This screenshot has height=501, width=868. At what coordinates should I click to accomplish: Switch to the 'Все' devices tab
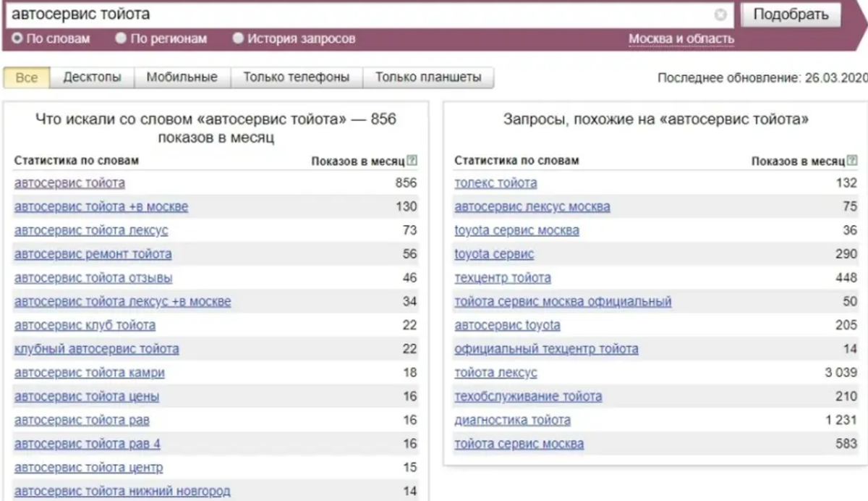26,77
